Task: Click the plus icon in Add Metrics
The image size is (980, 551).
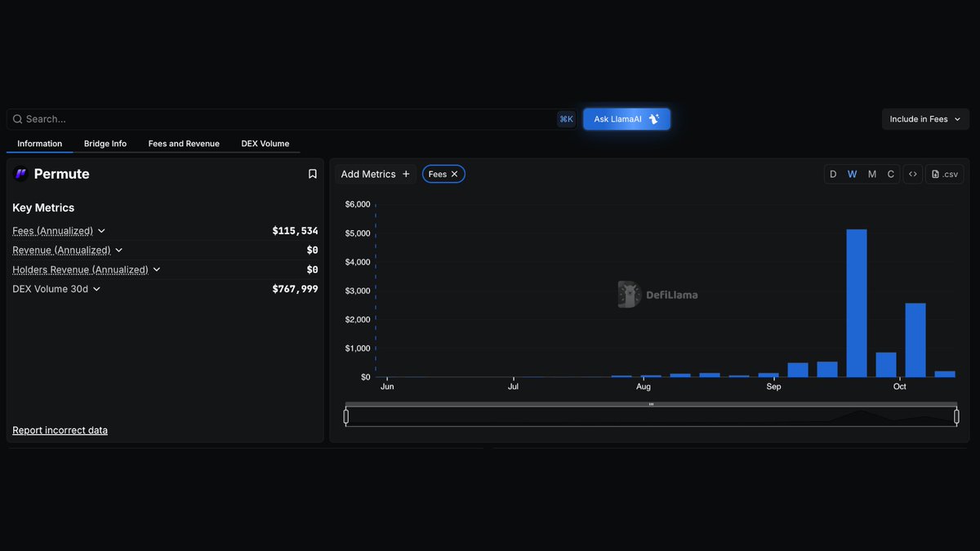Action: click(406, 174)
